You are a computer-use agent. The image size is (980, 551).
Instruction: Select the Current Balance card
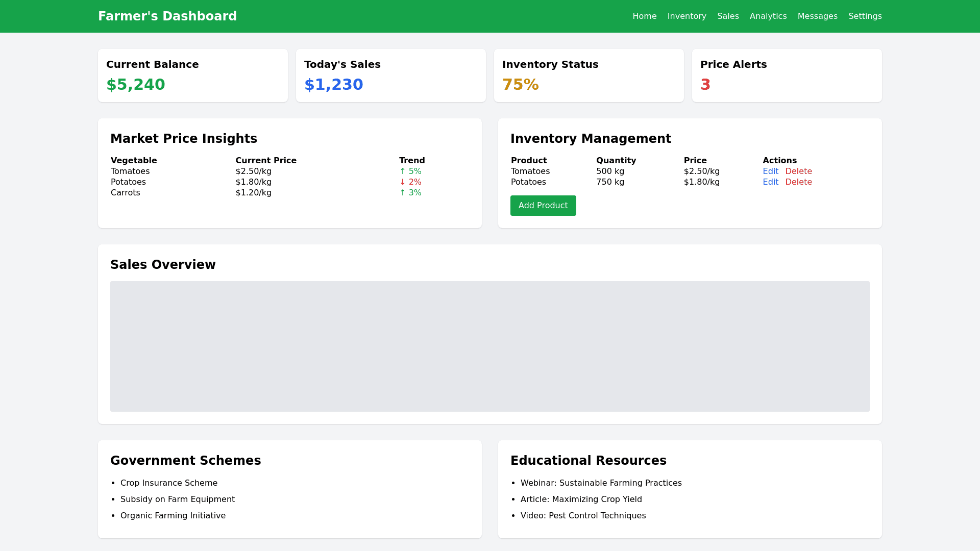click(x=192, y=76)
